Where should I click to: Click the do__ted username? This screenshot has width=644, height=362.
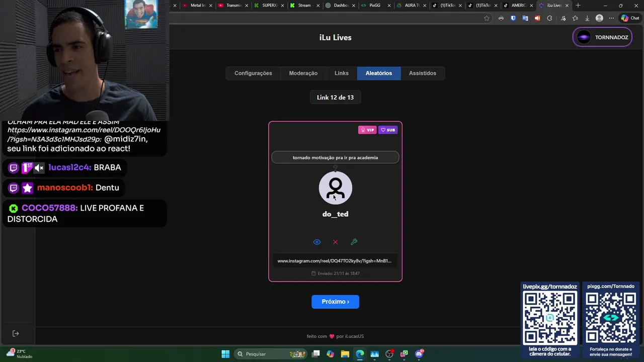[x=336, y=214]
